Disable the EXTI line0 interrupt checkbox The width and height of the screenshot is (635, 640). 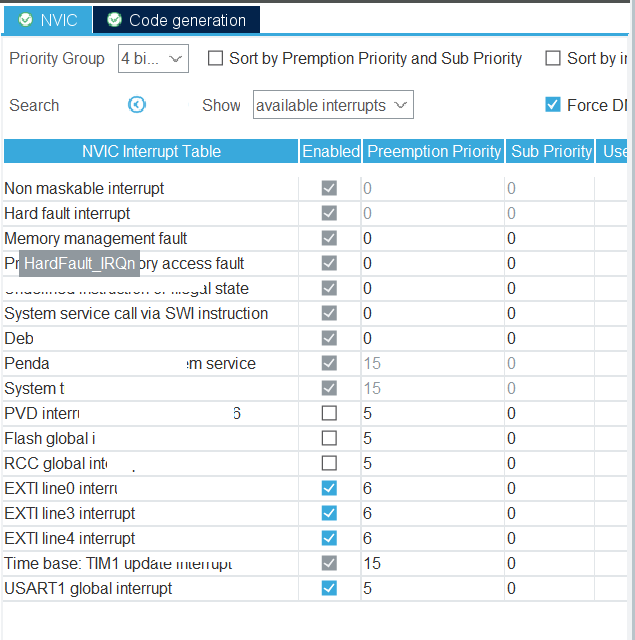point(329,488)
